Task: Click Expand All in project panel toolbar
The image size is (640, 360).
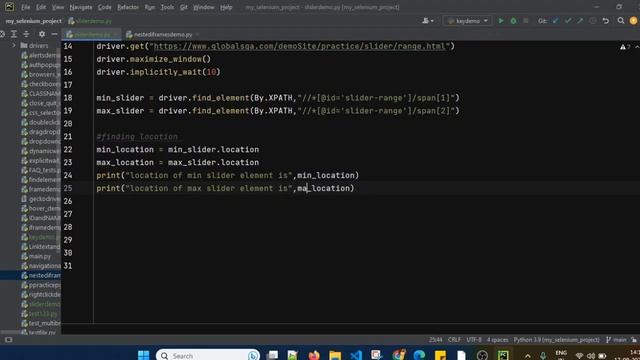Action: (14, 34)
